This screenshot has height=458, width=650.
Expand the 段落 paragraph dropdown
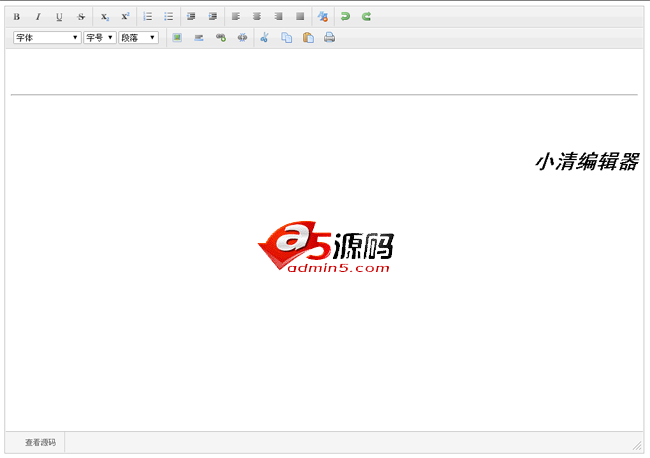point(138,38)
